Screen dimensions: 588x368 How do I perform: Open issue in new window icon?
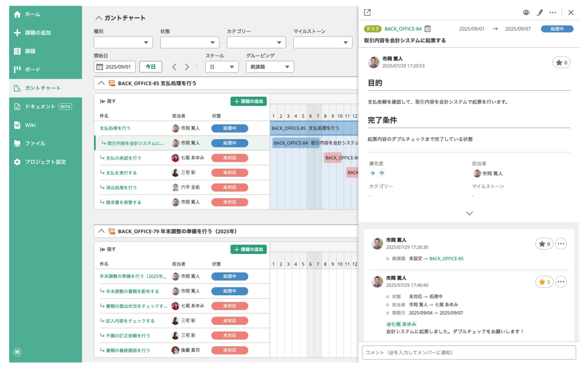click(x=367, y=13)
